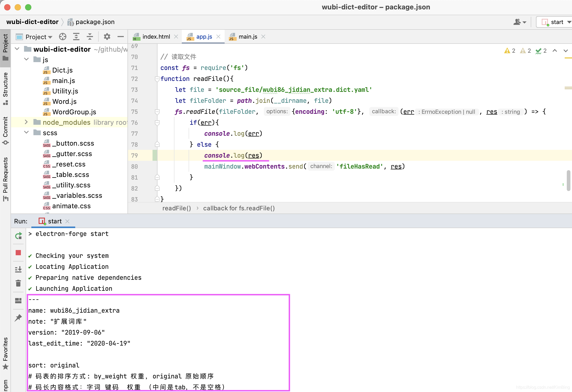Rerun the start run configuration
Viewport: 572px width, 392px height.
pos(18,236)
